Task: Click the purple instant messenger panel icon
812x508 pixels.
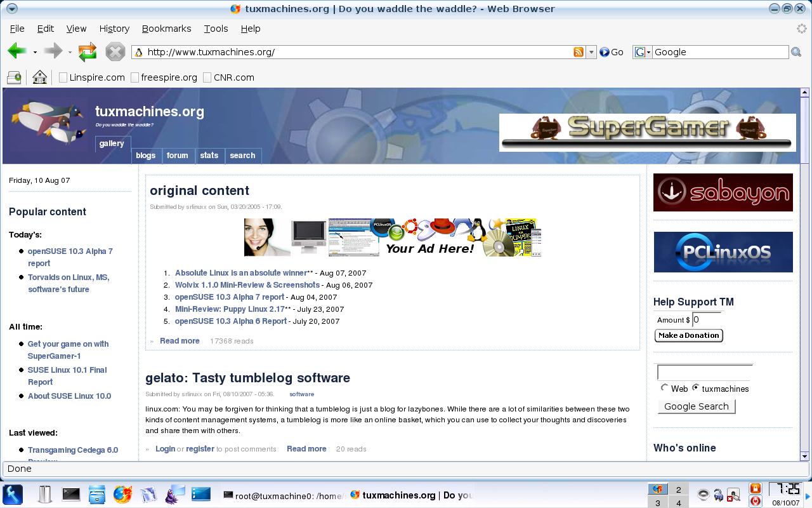Action: coord(174,494)
